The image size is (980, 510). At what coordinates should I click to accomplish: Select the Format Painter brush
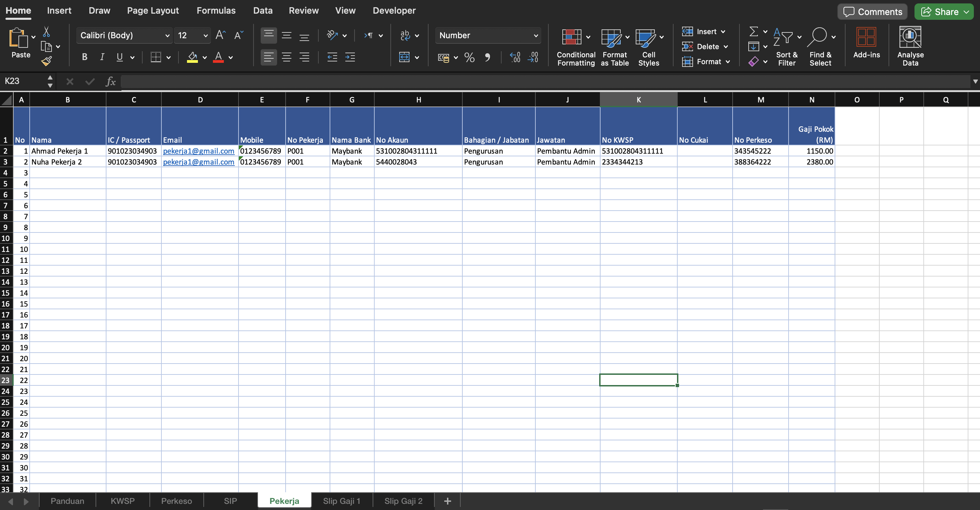46,61
